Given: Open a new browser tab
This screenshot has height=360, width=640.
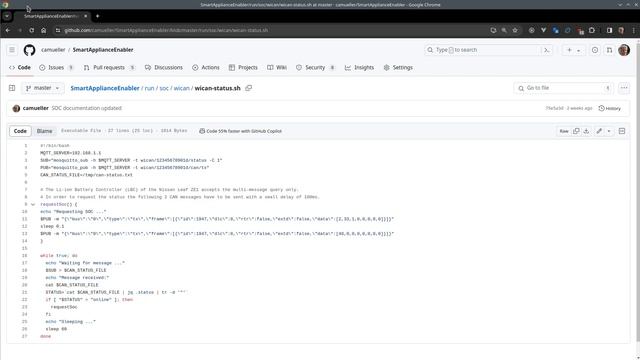Looking at the screenshot, I should click(x=97, y=16).
